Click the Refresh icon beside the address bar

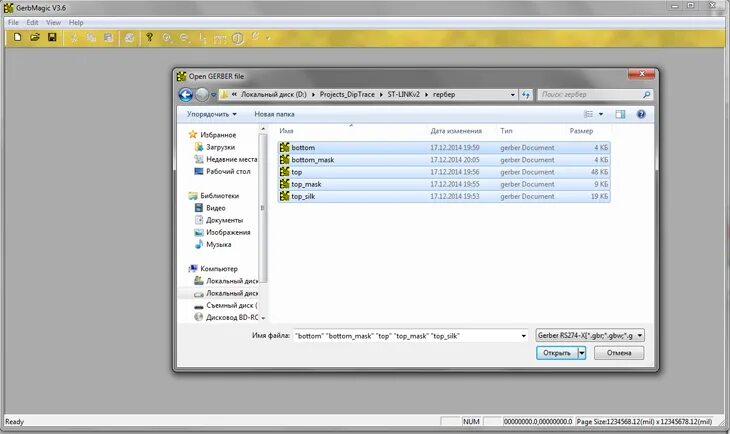click(526, 95)
